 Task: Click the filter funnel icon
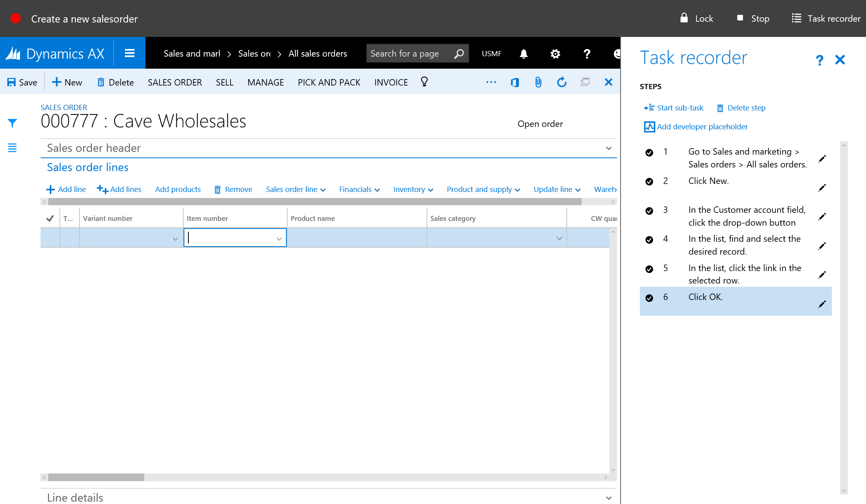pos(12,123)
